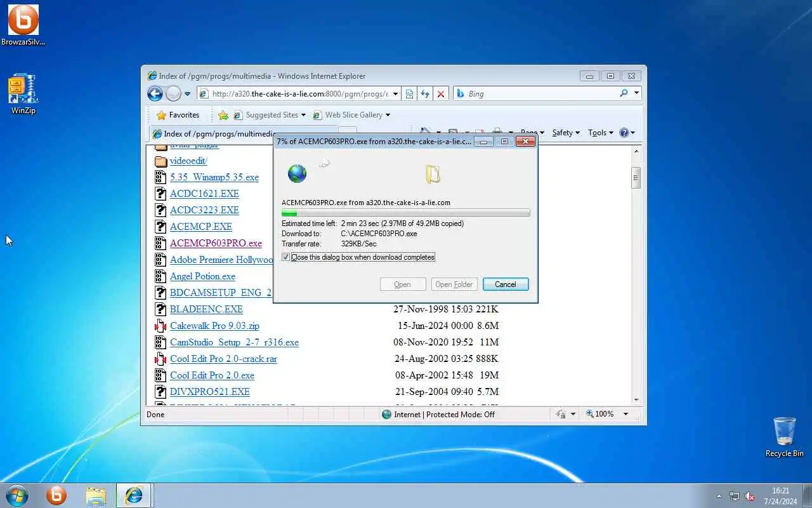Image resolution: width=812 pixels, height=508 pixels.
Task: Click the unknown-file icon beside BLADEENC.EXE
Action: click(160, 309)
